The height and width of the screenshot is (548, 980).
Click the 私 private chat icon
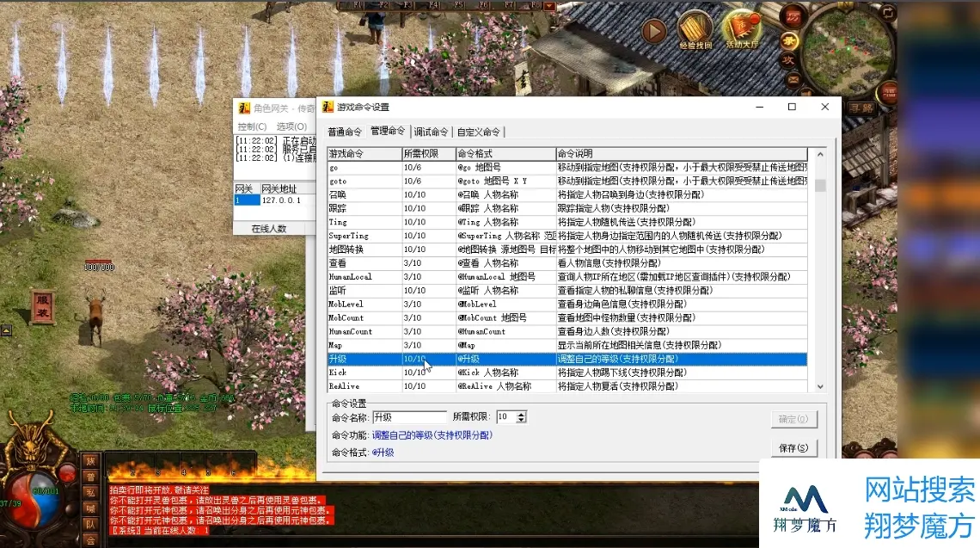[x=90, y=493]
